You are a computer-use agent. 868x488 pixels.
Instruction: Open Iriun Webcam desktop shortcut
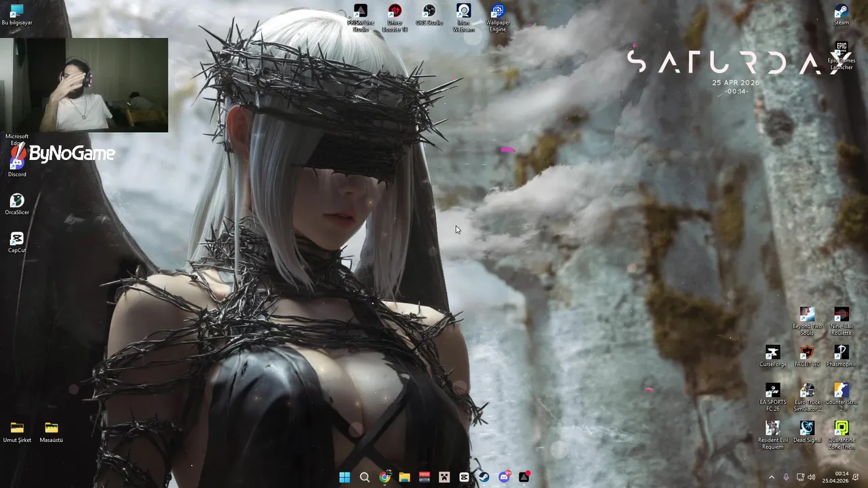464,18
